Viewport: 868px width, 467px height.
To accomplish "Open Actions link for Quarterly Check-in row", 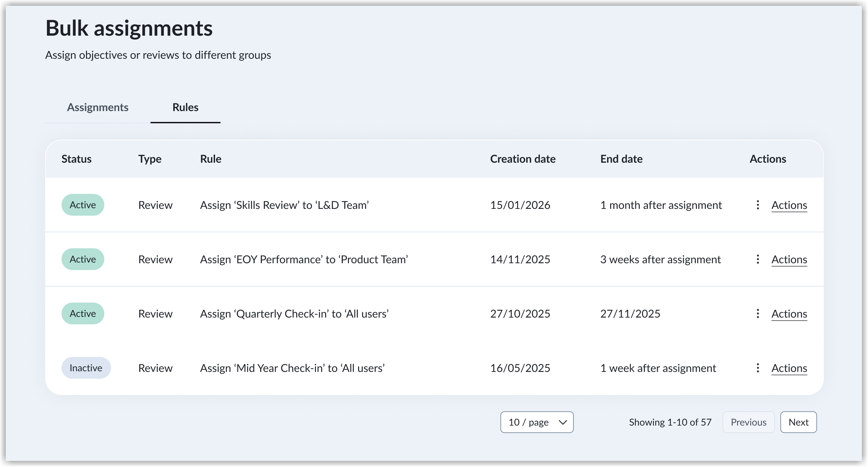I will (x=789, y=314).
